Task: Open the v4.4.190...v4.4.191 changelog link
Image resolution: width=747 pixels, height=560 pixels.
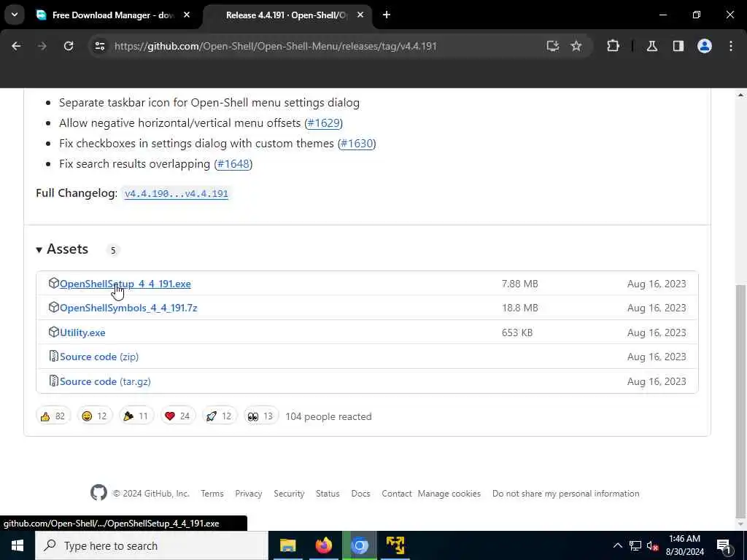Action: (x=177, y=193)
